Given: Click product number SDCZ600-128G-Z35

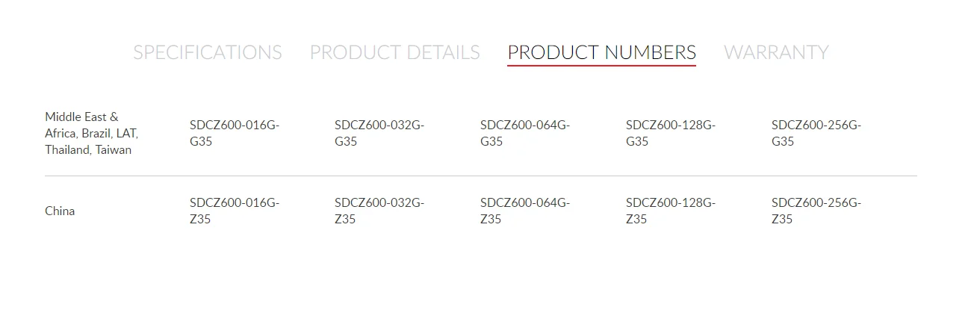Looking at the screenshot, I should click(670, 211).
